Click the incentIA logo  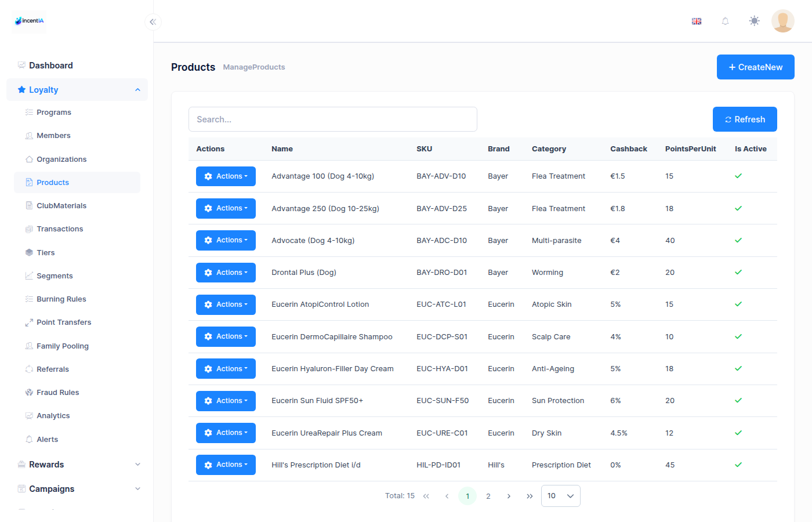click(x=29, y=21)
